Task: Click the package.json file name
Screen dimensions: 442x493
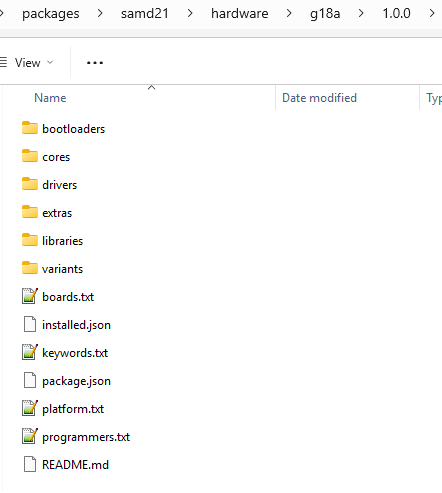Action: [x=76, y=381]
